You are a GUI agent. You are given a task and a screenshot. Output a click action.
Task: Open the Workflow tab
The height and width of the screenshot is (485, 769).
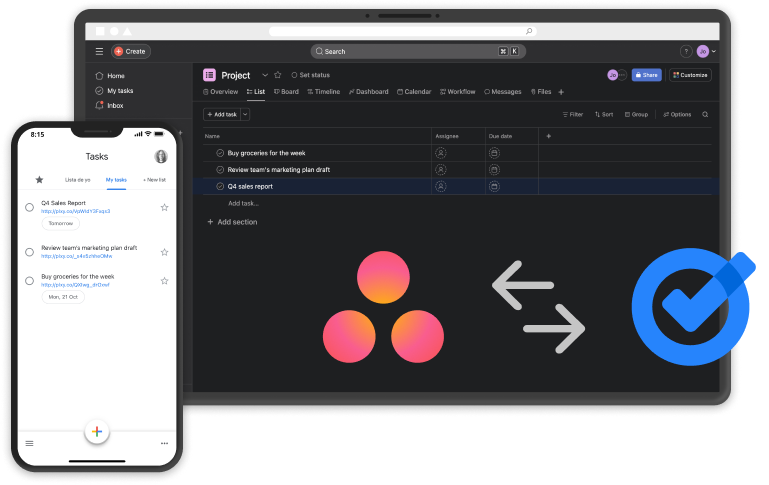point(458,92)
